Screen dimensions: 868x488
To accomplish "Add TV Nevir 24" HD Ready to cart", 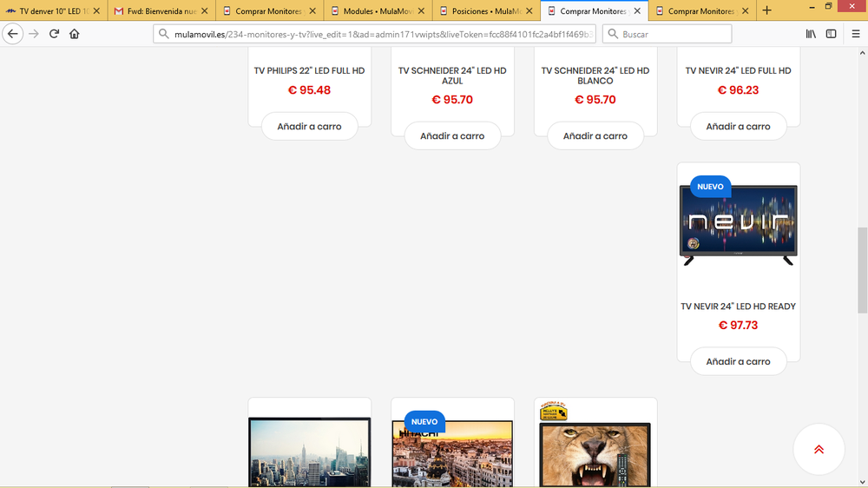I will [738, 361].
